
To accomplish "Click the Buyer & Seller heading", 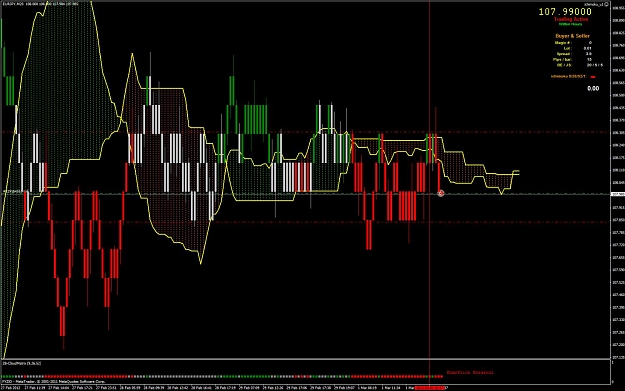I will [572, 36].
